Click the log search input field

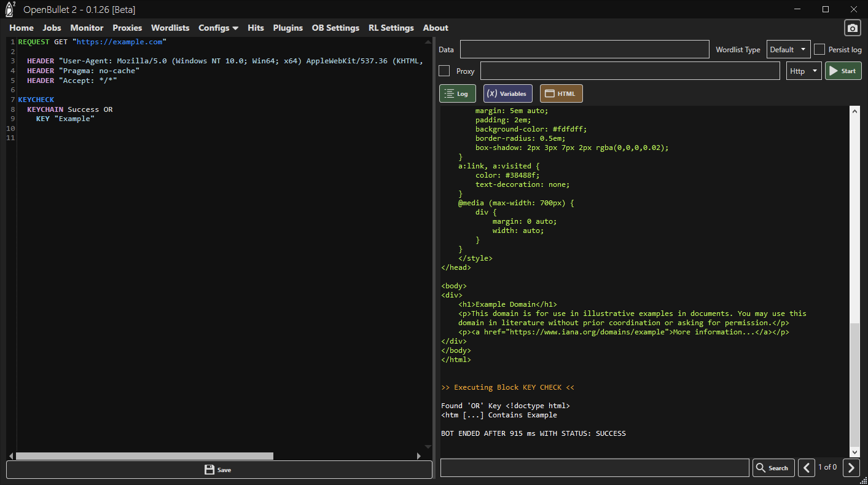(x=595, y=468)
